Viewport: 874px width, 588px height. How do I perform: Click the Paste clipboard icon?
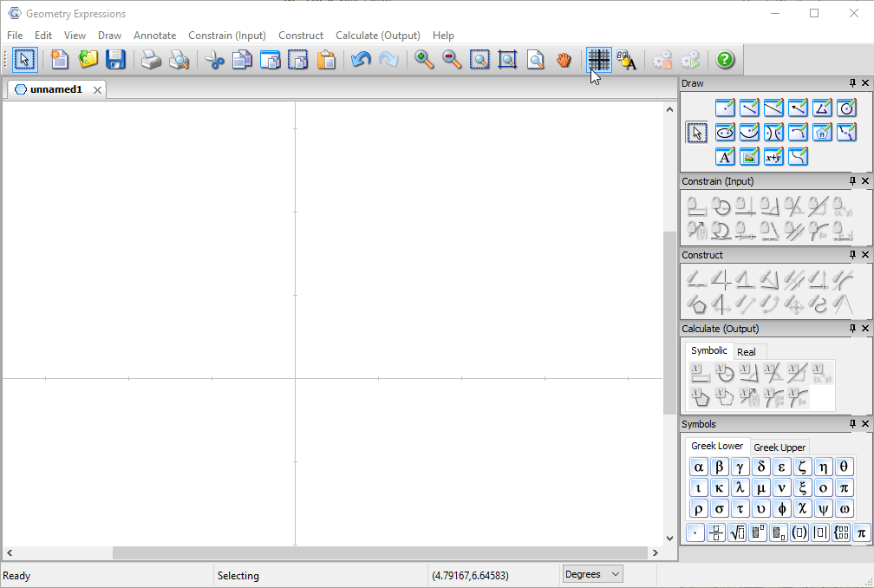[x=326, y=60]
